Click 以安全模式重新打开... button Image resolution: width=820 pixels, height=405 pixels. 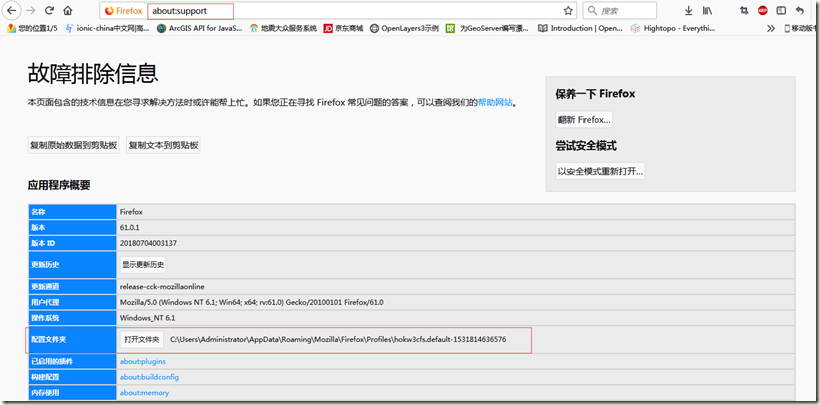point(600,171)
